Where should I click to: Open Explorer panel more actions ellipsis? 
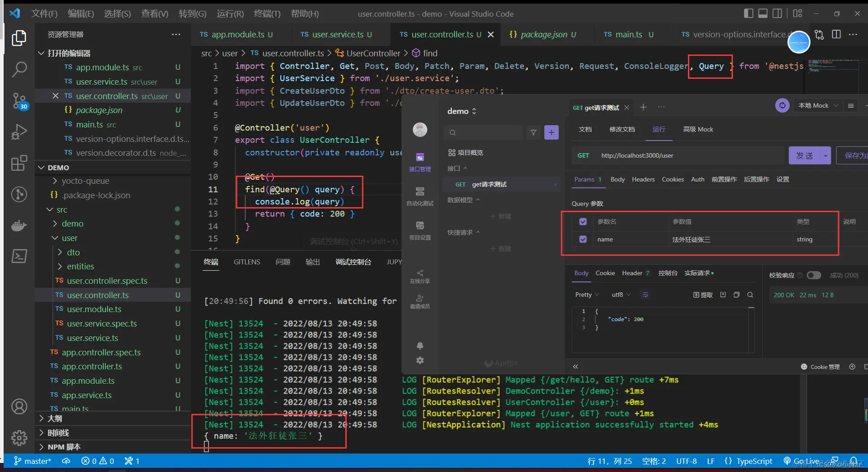(x=176, y=35)
